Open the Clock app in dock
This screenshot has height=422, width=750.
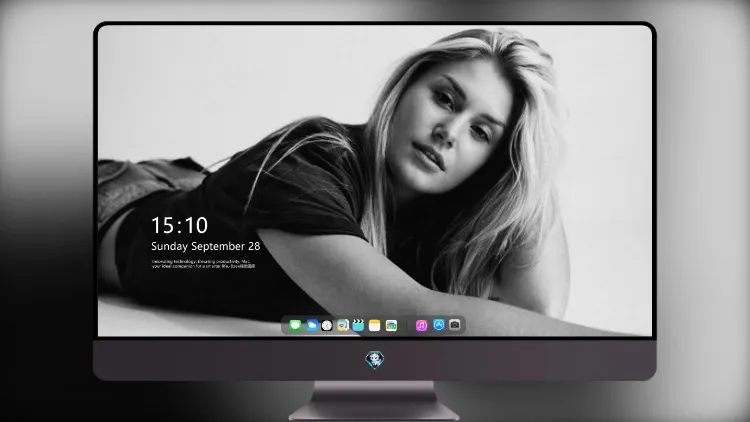[327, 325]
